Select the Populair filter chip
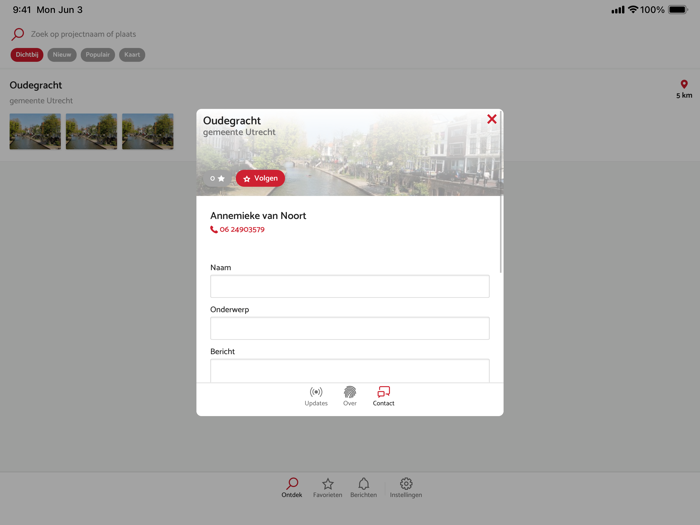Viewport: 700px width, 525px height. pyautogui.click(x=97, y=54)
